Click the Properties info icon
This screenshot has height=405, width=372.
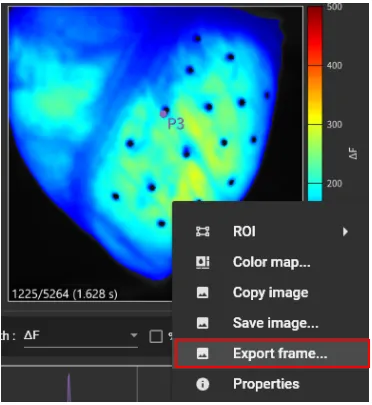coord(202,384)
